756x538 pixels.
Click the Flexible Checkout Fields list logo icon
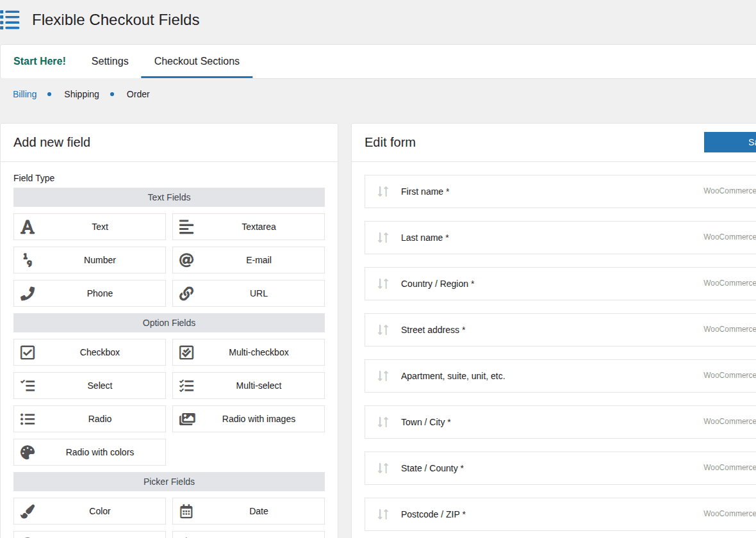pos(10,20)
